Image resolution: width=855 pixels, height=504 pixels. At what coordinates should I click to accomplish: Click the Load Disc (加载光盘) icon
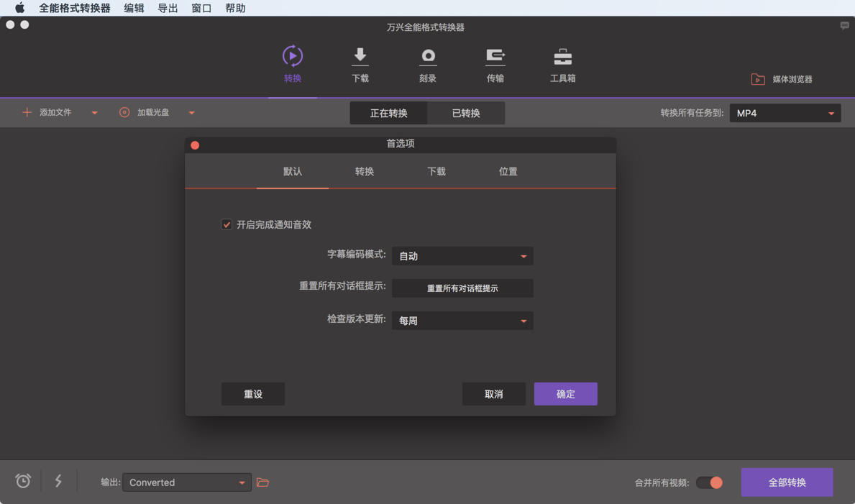[x=124, y=112]
